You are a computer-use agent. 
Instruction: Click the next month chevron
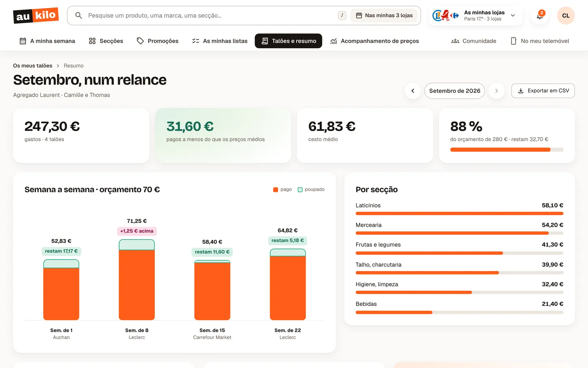click(496, 91)
